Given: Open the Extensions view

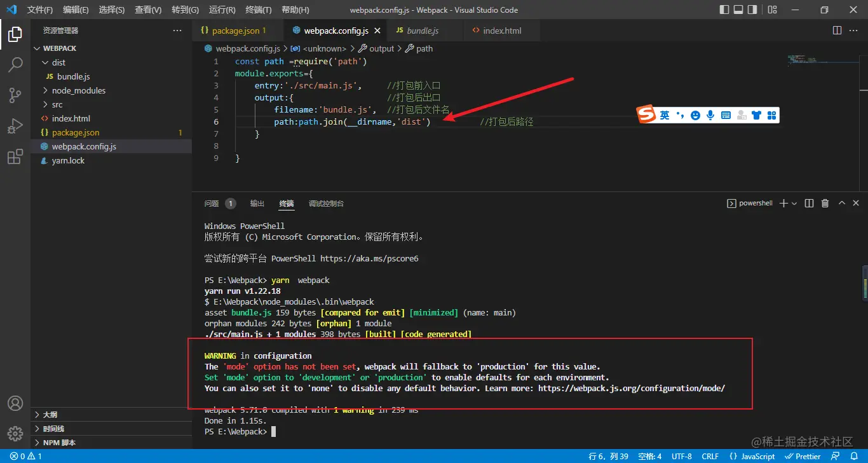Looking at the screenshot, I should point(15,156).
